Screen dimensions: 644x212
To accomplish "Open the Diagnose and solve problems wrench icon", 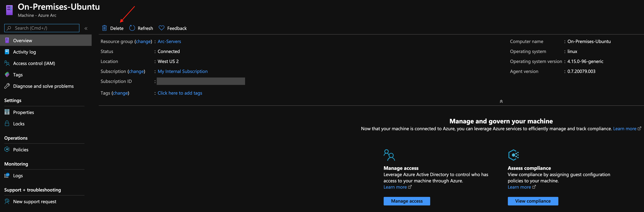I will click(7, 86).
